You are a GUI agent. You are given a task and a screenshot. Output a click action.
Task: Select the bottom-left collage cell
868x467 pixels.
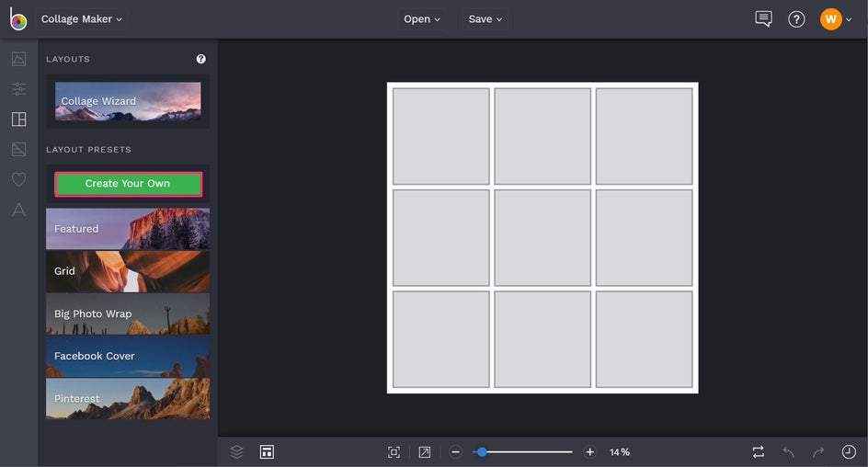[441, 339]
